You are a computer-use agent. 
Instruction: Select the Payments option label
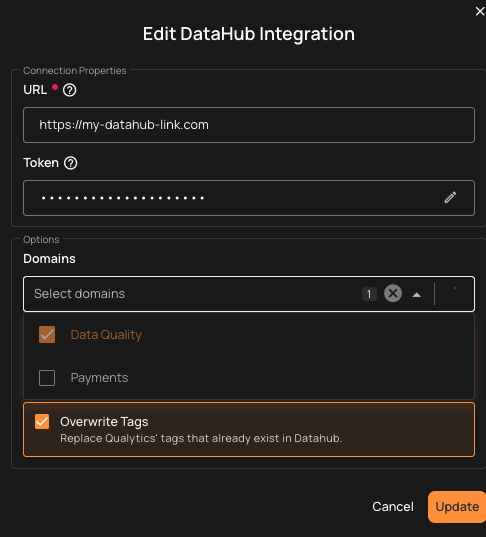99,378
